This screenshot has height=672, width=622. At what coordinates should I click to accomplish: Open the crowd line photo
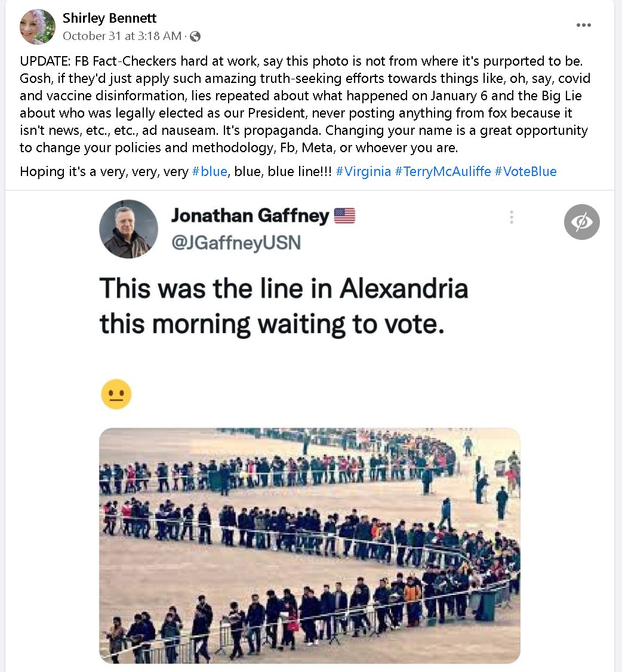pos(309,545)
